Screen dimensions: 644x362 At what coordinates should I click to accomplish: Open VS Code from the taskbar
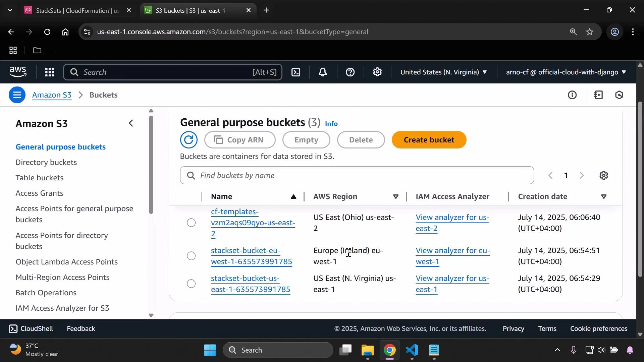[412, 350]
